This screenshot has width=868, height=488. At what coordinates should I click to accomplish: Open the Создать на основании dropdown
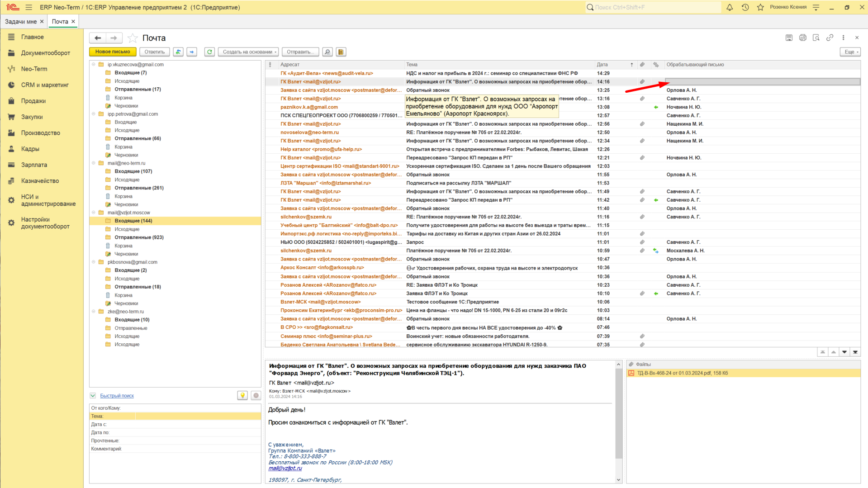pyautogui.click(x=249, y=52)
